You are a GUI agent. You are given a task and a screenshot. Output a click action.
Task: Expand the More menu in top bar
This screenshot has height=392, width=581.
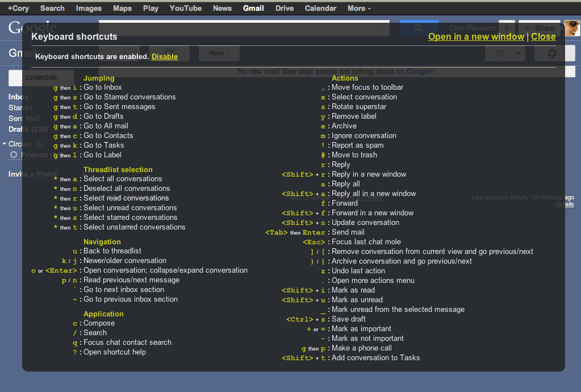pos(359,8)
